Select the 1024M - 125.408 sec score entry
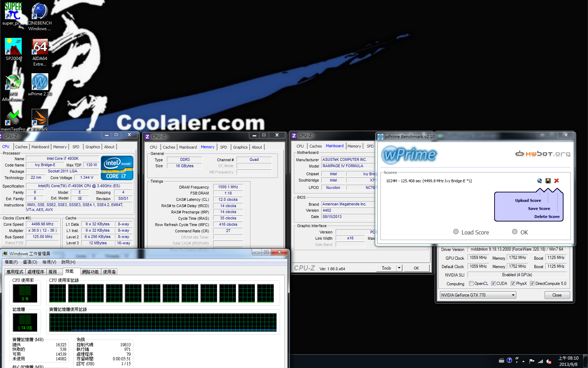588x368 pixels. (x=429, y=181)
